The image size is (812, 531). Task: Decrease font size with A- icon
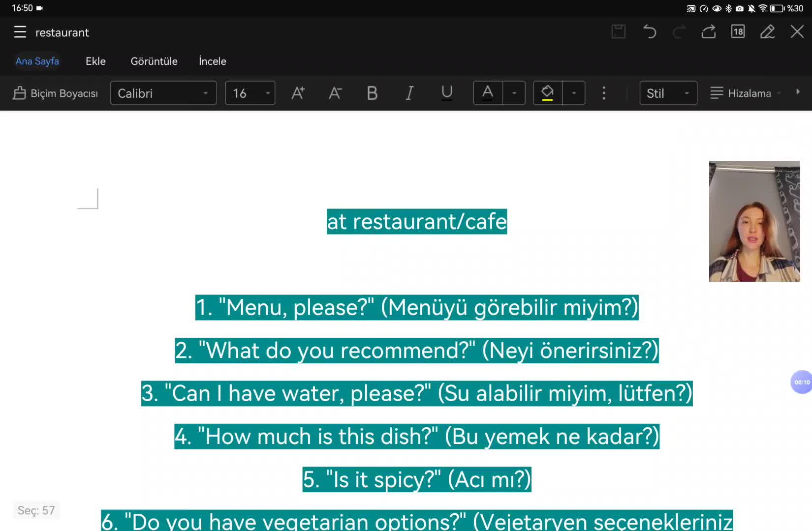point(335,93)
